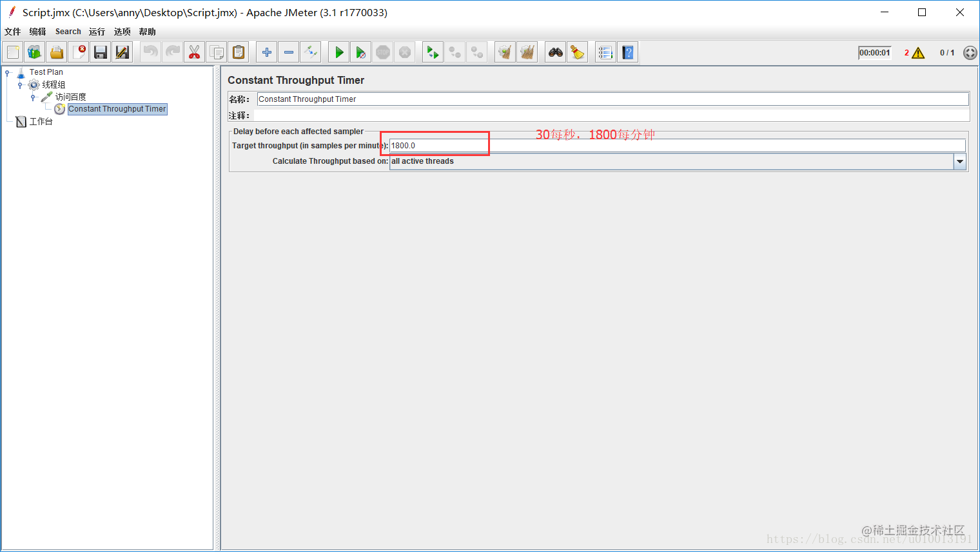
Task: Click the Remote start all icon
Action: (433, 52)
